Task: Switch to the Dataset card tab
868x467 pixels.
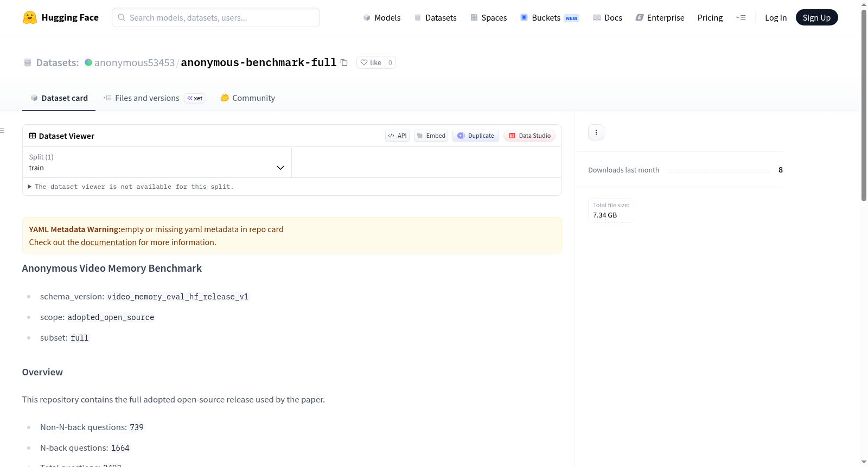Action: (x=59, y=98)
